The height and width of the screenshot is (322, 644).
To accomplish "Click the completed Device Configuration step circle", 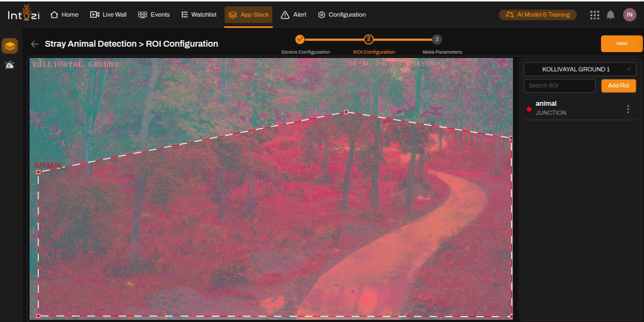I will (300, 39).
